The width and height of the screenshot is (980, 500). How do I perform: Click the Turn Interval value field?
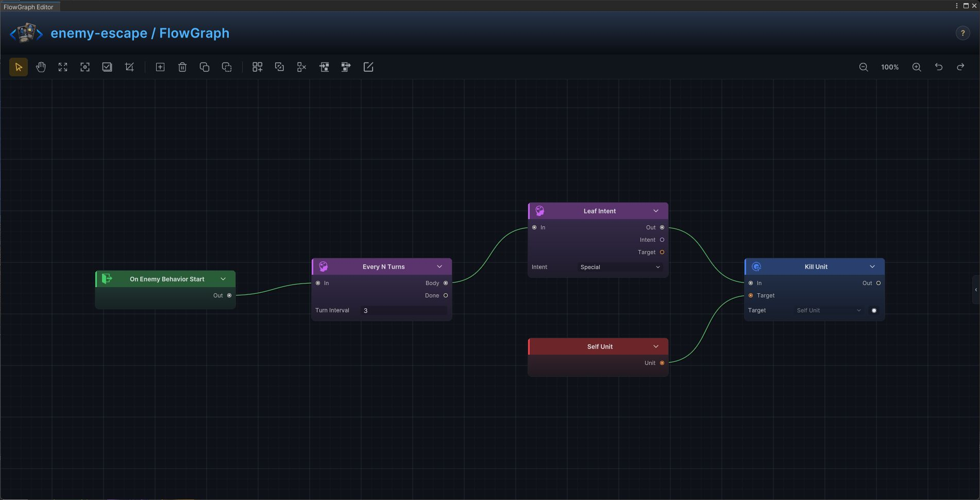[404, 310]
